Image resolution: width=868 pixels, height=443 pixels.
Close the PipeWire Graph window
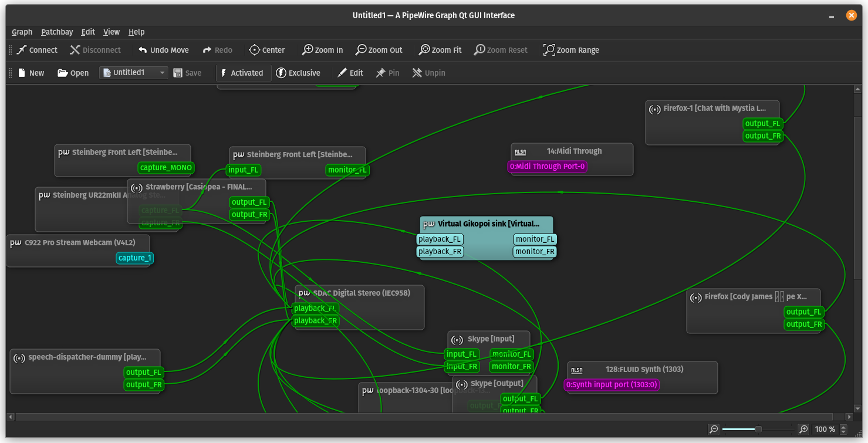point(851,15)
